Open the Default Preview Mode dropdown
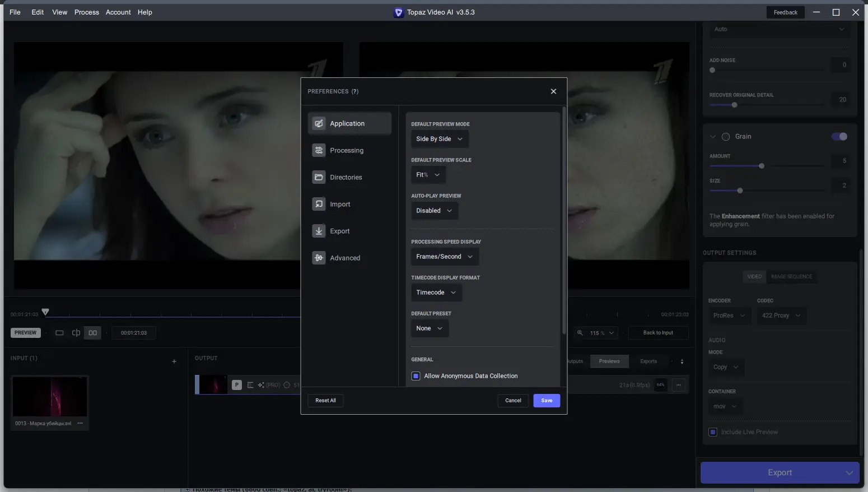 click(440, 139)
